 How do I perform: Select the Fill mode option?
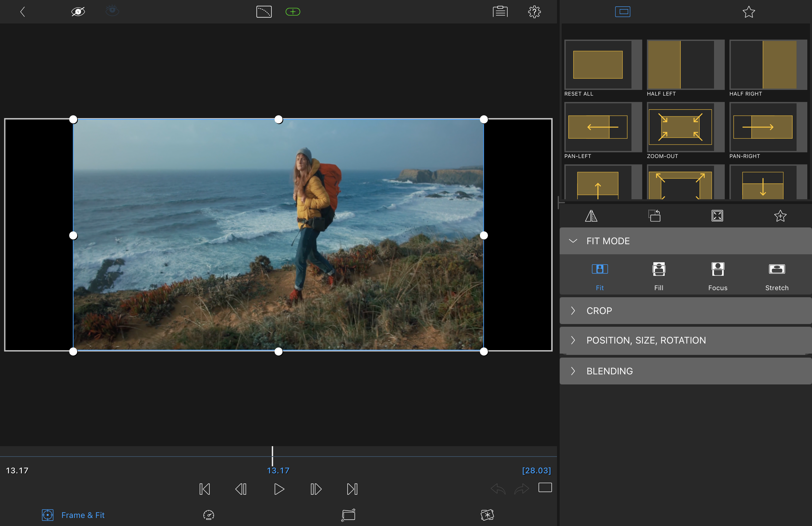click(x=658, y=277)
